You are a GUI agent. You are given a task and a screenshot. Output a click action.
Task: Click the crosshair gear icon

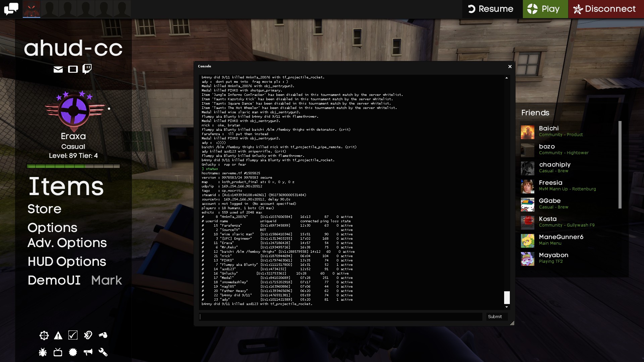click(44, 336)
